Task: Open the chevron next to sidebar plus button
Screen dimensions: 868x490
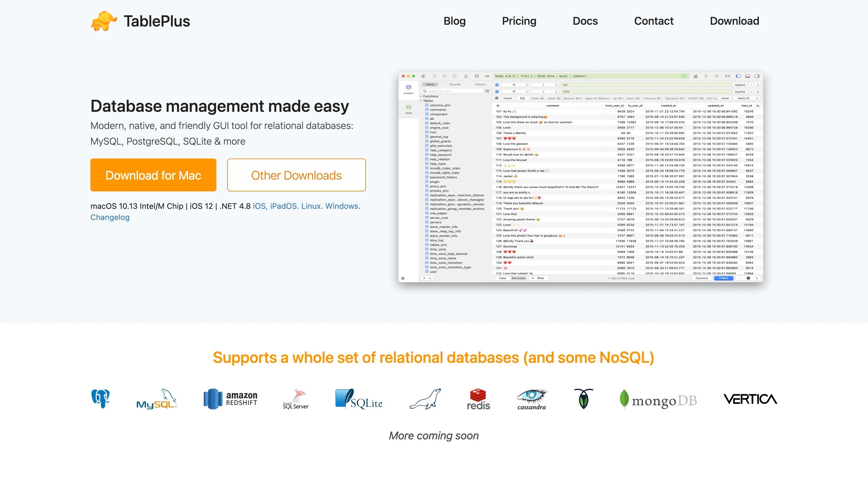Action: pyautogui.click(x=430, y=278)
